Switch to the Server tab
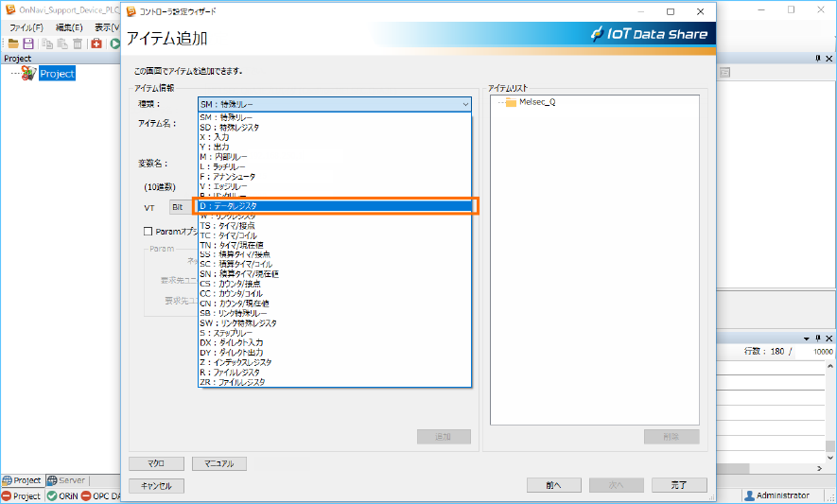The width and height of the screenshot is (837, 504). tap(66, 480)
